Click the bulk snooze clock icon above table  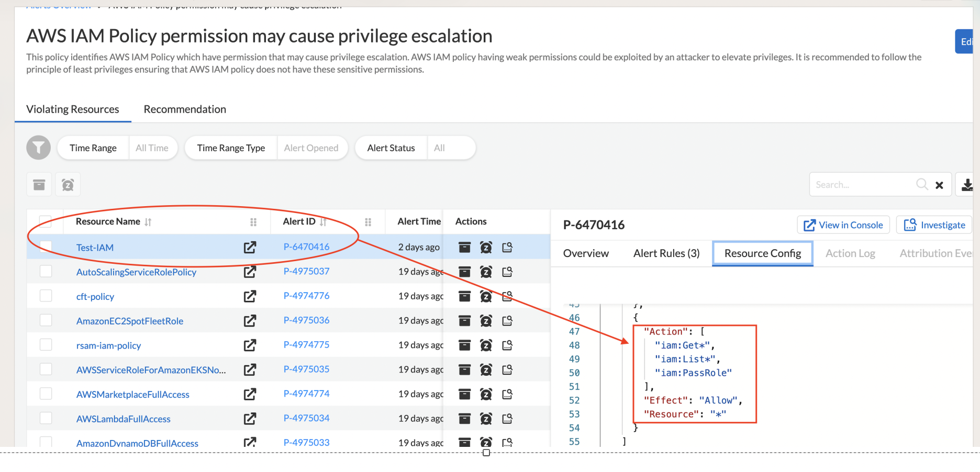tap(68, 184)
